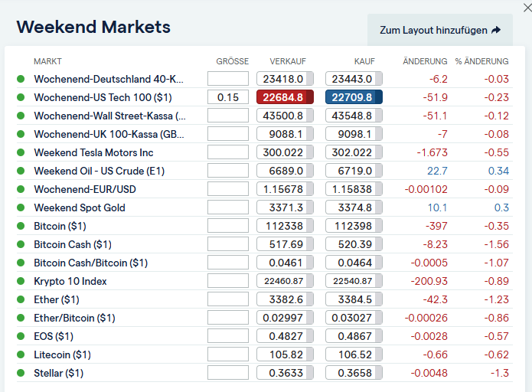The image size is (532, 392).
Task: Open the Bitcoin ($1) market
Action: pyautogui.click(x=60, y=226)
